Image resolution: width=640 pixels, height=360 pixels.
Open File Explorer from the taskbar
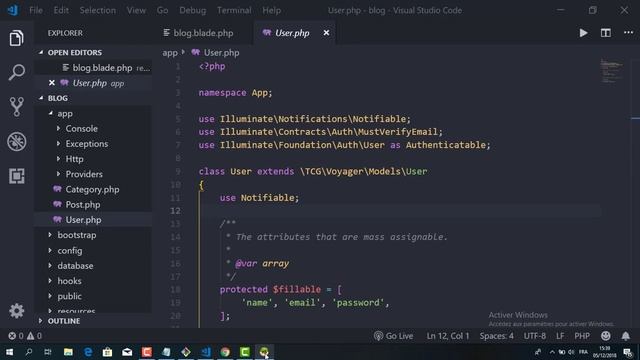point(68,352)
